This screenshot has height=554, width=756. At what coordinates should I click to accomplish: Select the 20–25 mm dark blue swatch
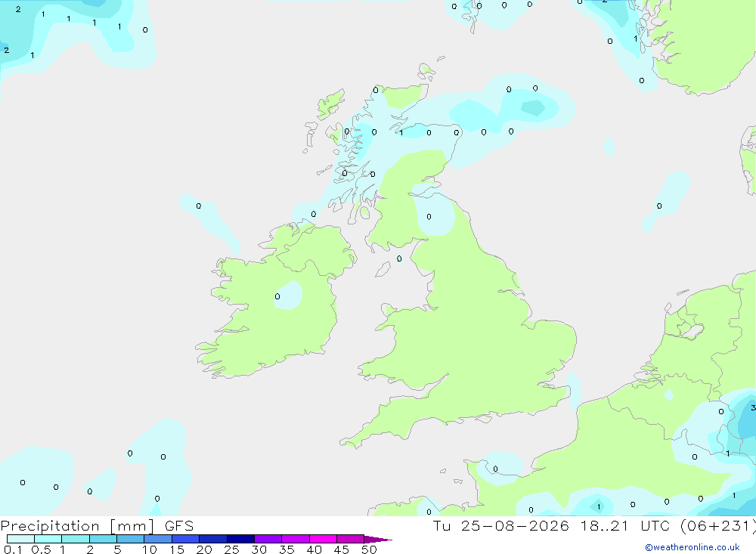tap(213, 539)
